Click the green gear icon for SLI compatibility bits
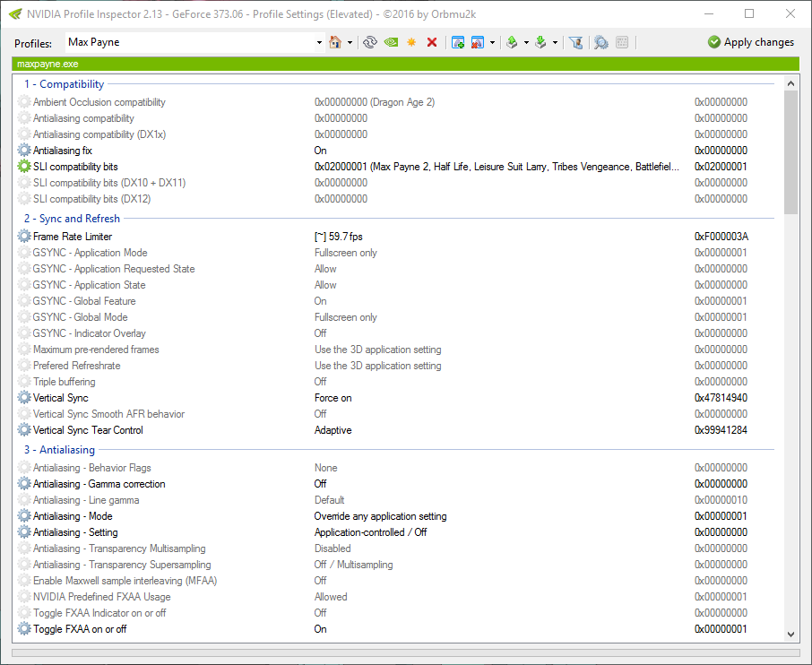 pos(24,167)
